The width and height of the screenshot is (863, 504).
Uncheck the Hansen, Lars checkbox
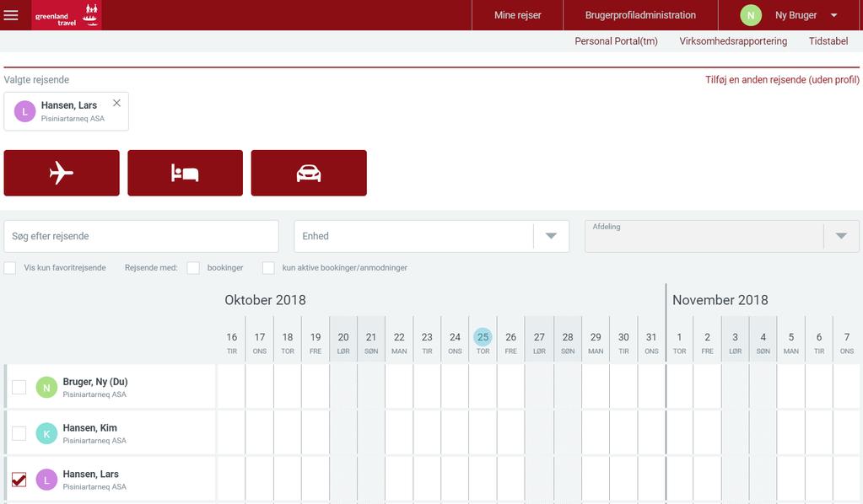pyautogui.click(x=19, y=480)
